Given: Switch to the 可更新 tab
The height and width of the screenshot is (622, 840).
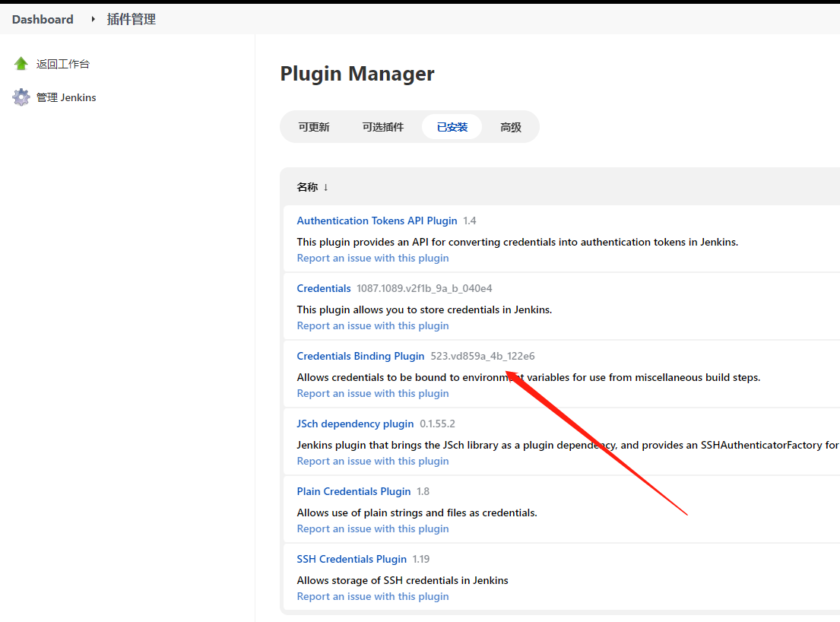Looking at the screenshot, I should 314,127.
